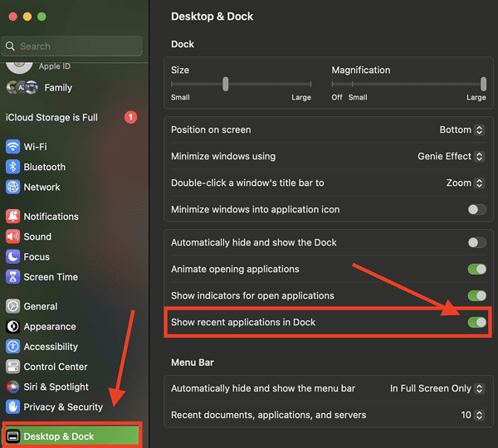The width and height of the screenshot is (498, 448).
Task: Open Bluetooth settings via its icon
Action: click(12, 167)
